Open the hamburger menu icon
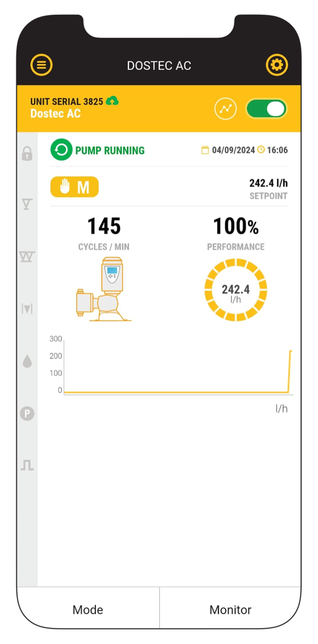This screenshot has height=644, width=318. pos(41,65)
